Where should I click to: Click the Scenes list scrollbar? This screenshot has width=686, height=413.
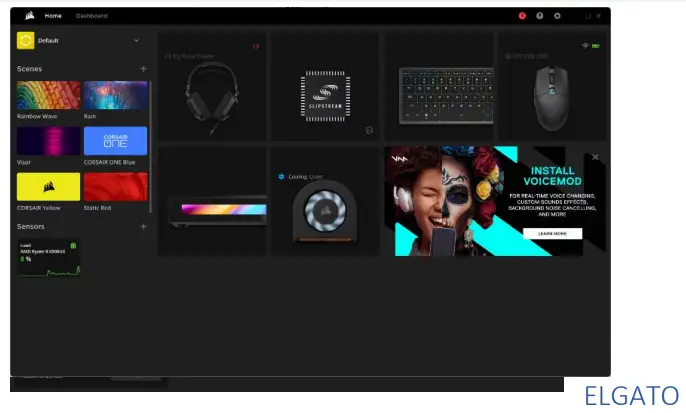150,147
